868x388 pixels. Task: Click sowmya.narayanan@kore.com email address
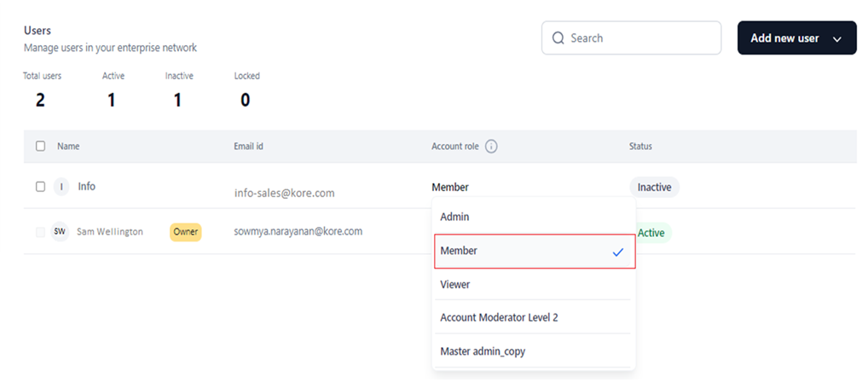(298, 231)
